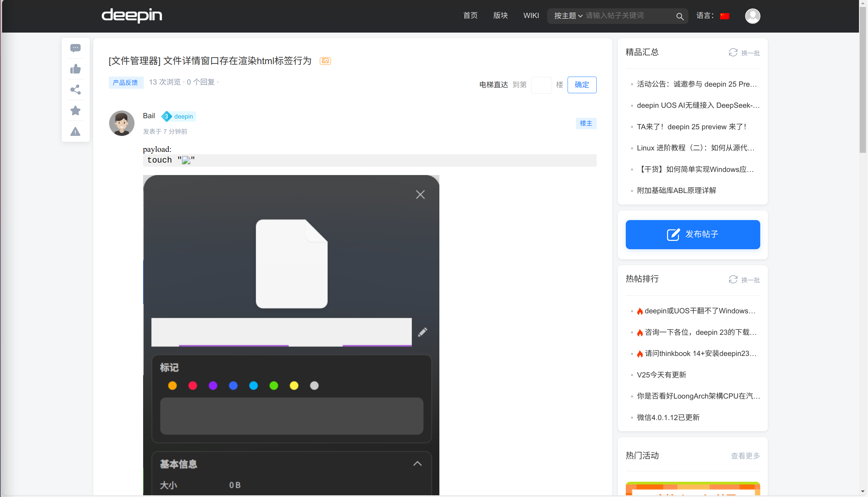The height and width of the screenshot is (497, 868).
Task: Refresh 热帖排行 list with 换一批
Action: click(744, 280)
